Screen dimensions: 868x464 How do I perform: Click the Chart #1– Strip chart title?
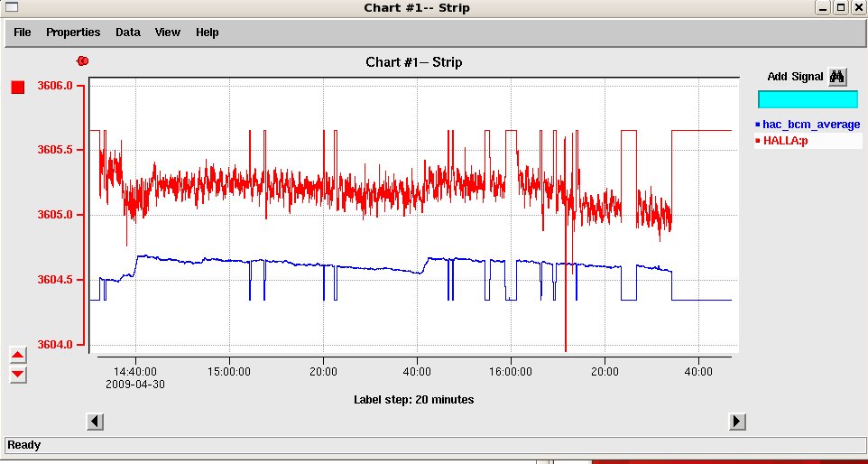(x=413, y=62)
